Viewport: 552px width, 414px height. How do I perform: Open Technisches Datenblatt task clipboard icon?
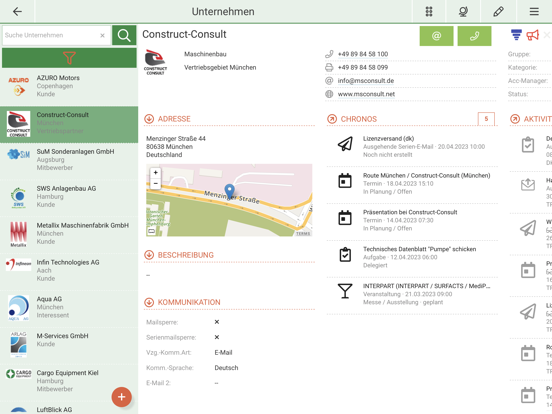coord(345,255)
